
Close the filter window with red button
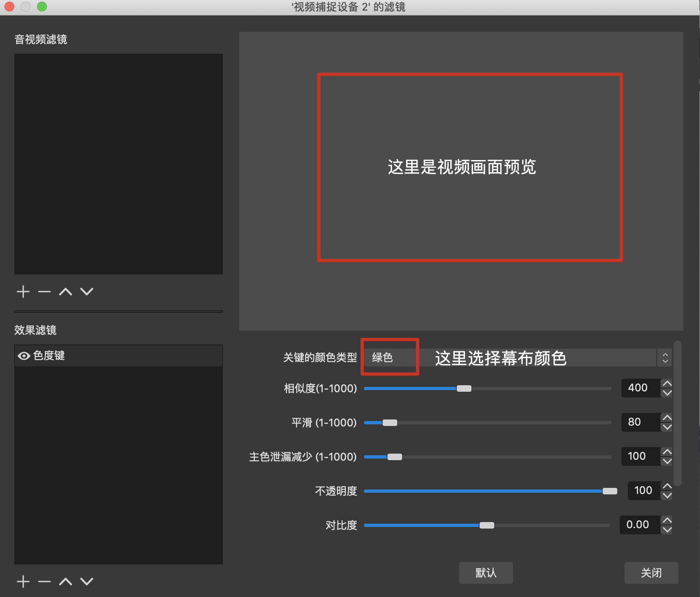click(x=9, y=7)
